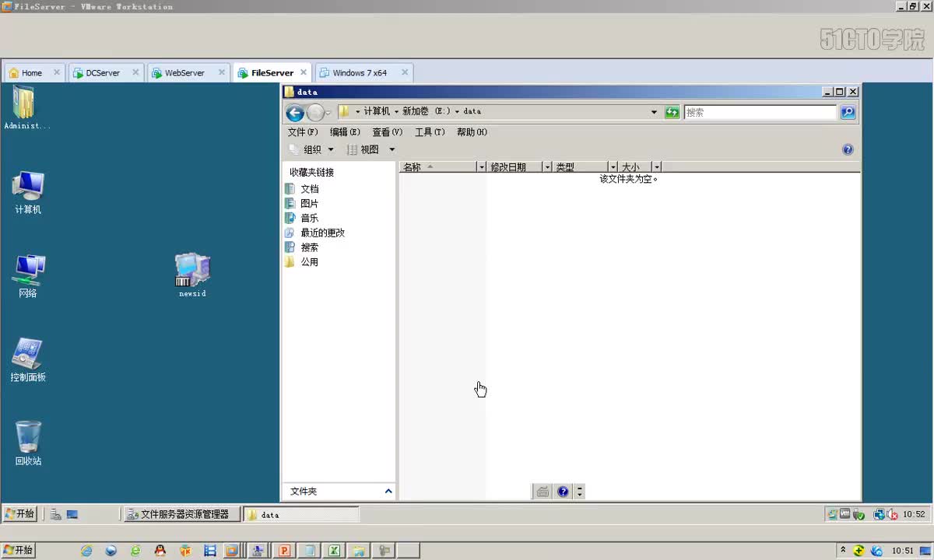The width and height of the screenshot is (934, 560).
Task: Select the 网络 desktop icon
Action: (x=28, y=276)
